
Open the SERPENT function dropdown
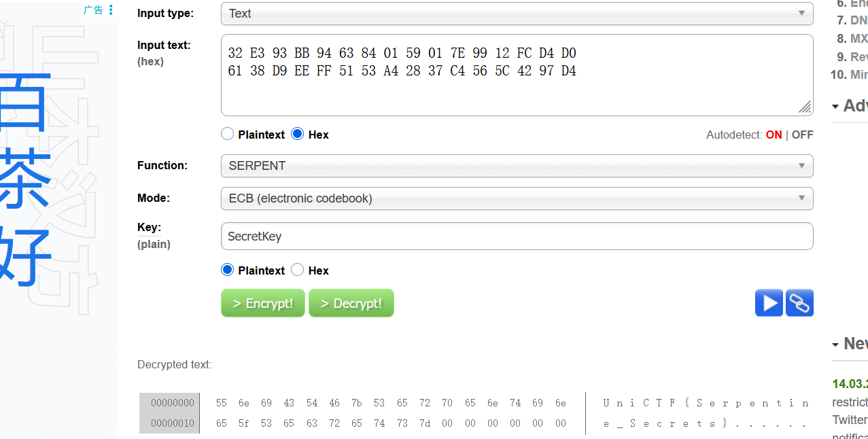(517, 166)
